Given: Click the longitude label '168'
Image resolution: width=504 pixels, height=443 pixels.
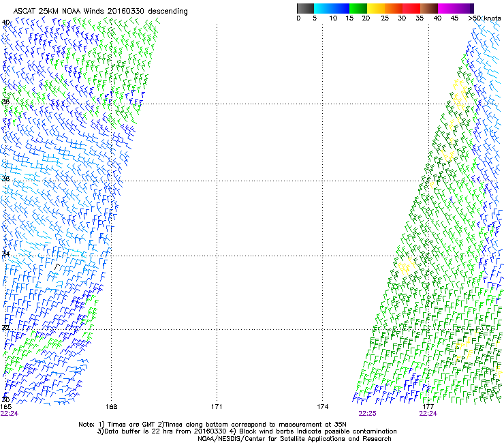Looking at the screenshot, I should [111, 407].
